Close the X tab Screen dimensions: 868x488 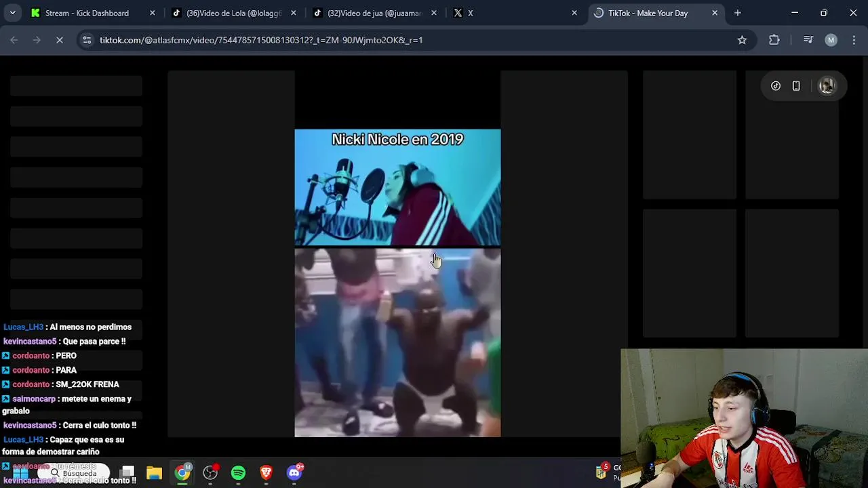tap(574, 13)
